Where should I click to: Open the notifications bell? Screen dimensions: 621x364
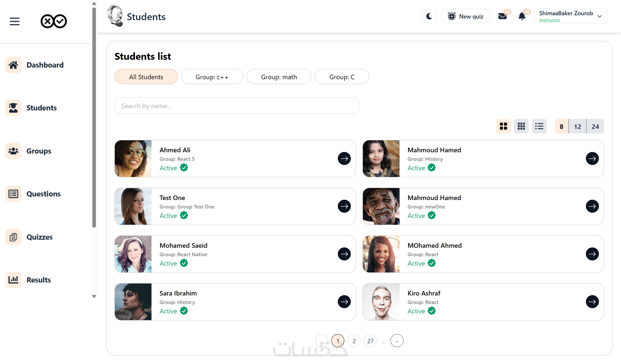click(x=522, y=16)
